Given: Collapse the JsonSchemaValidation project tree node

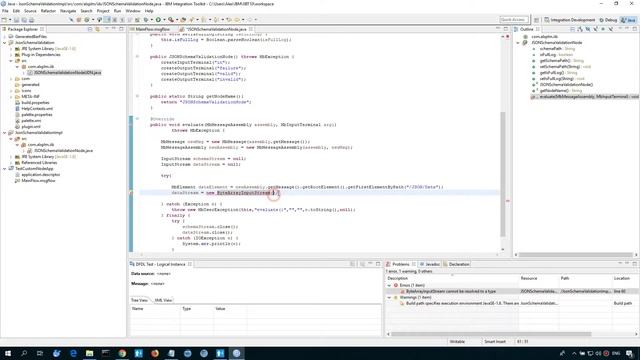Looking at the screenshot, I should [x=4, y=42].
